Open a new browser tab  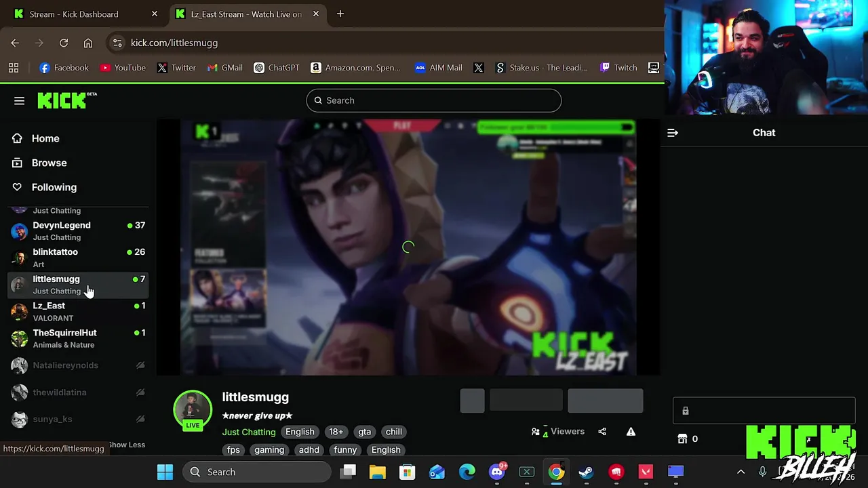coord(340,14)
